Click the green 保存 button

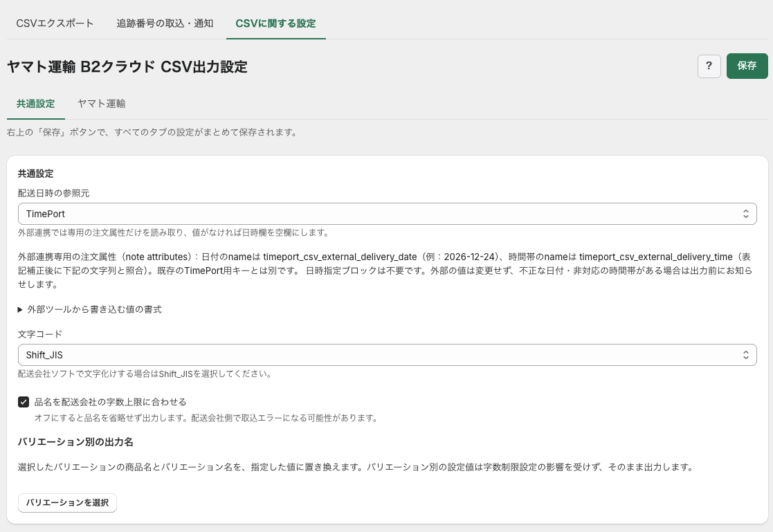point(747,66)
